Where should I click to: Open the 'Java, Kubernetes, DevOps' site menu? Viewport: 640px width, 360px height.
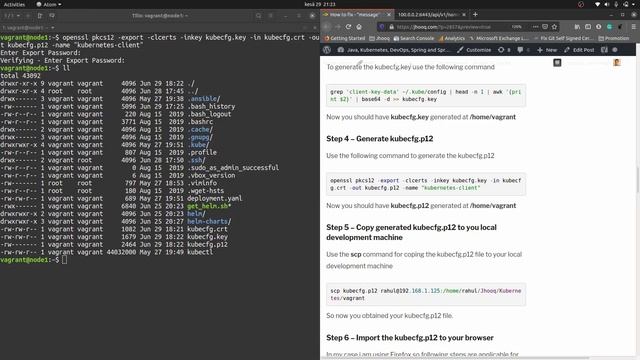393,50
